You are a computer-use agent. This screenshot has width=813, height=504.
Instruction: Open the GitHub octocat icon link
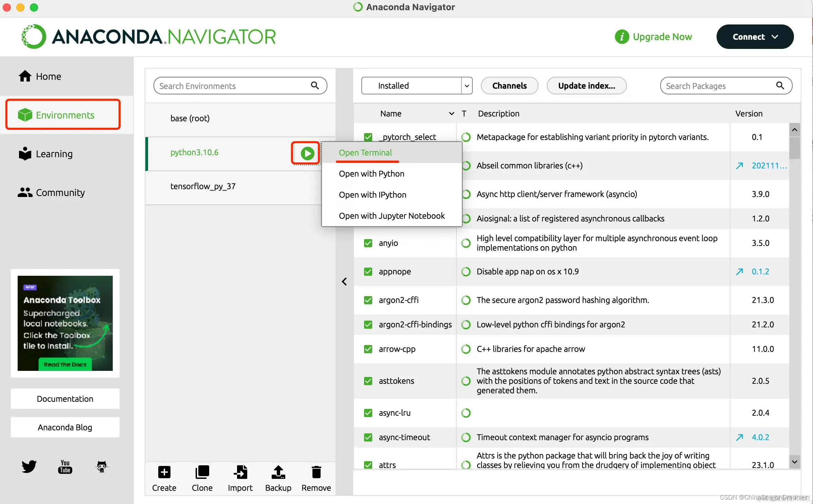tap(102, 467)
